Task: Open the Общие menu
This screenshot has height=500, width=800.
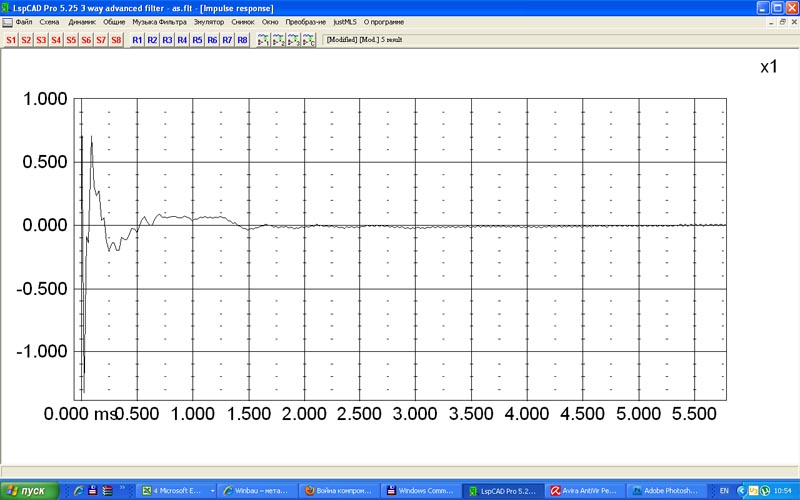Action: coord(114,22)
